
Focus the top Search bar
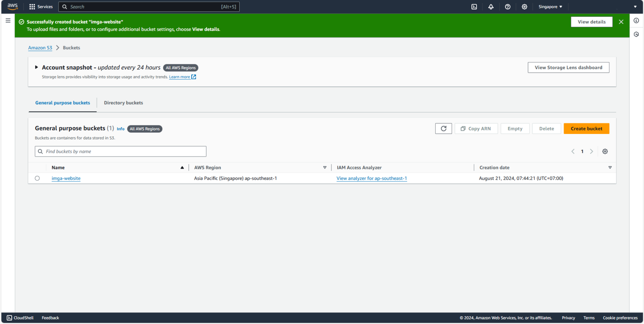pos(149,7)
